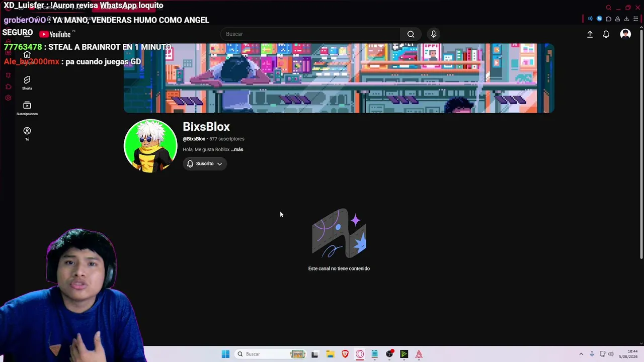Viewport: 644px width, 362px height.
Task: Open the gear settings icon in browser sidebar
Action: point(8,98)
